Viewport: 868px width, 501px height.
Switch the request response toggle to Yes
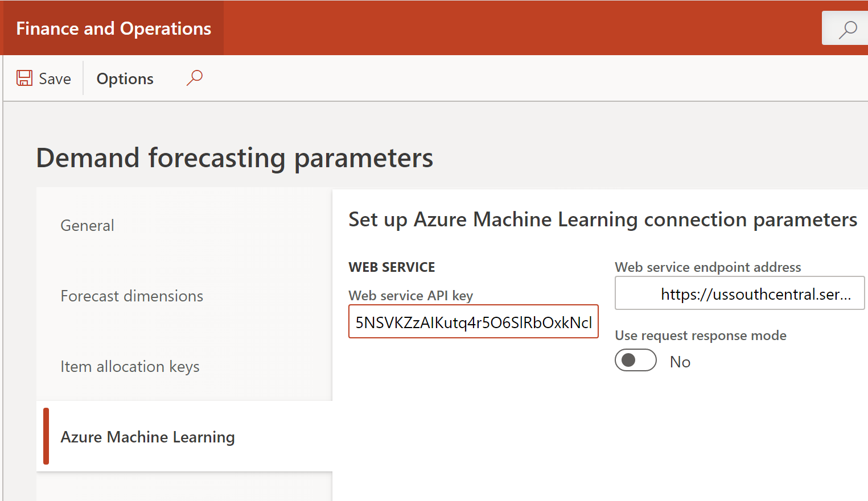point(636,360)
